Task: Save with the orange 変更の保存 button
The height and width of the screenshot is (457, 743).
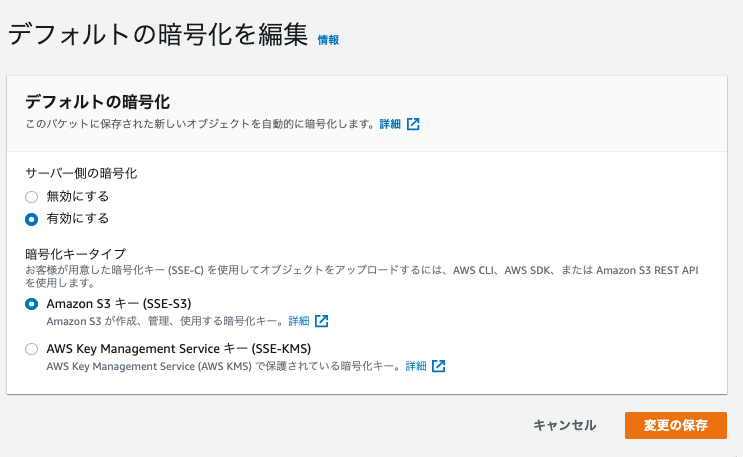Action: pyautogui.click(x=676, y=425)
